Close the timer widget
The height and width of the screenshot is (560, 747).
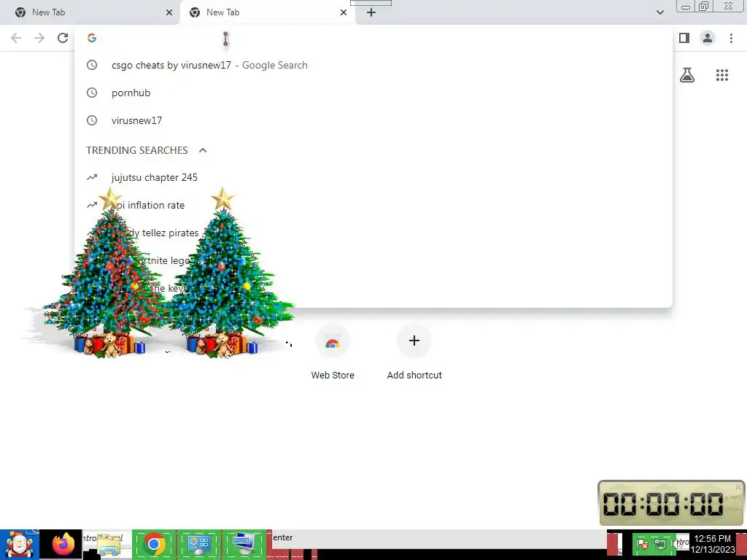(738, 486)
